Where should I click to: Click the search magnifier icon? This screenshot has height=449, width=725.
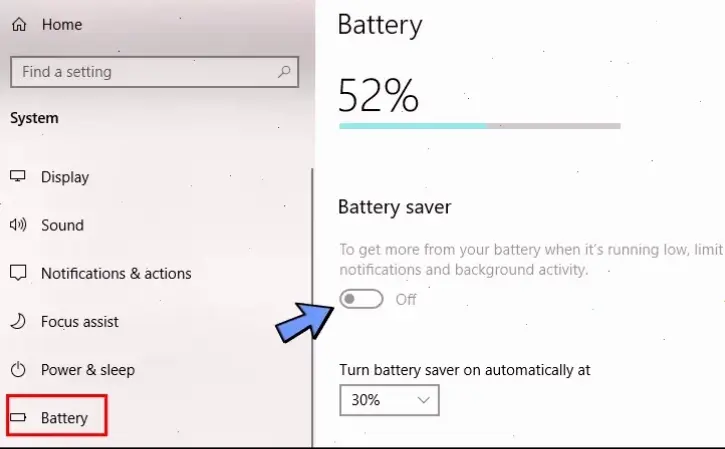click(x=285, y=72)
